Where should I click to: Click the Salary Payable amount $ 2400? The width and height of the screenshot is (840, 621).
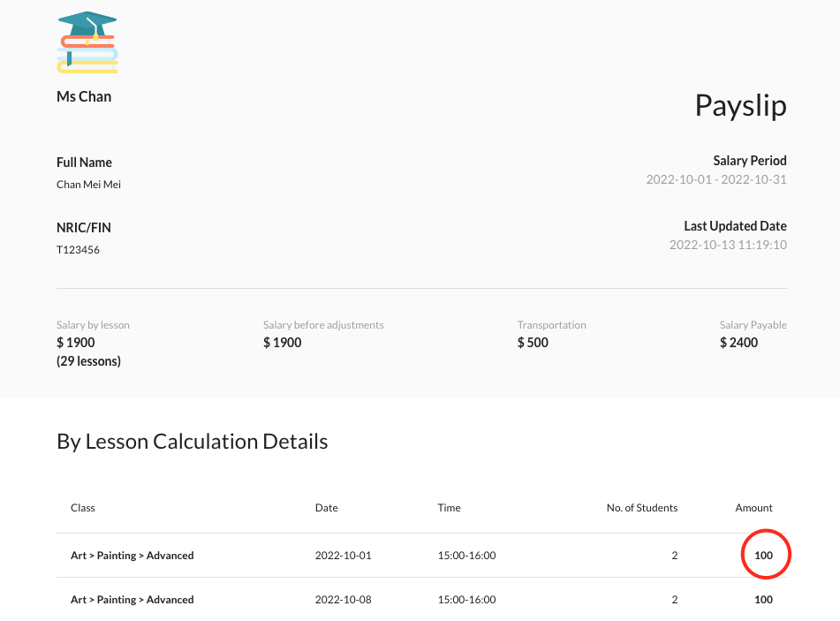click(x=738, y=343)
